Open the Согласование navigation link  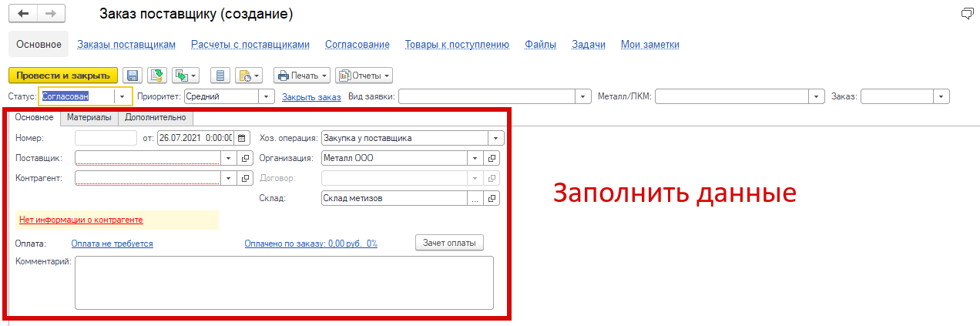coord(357,45)
